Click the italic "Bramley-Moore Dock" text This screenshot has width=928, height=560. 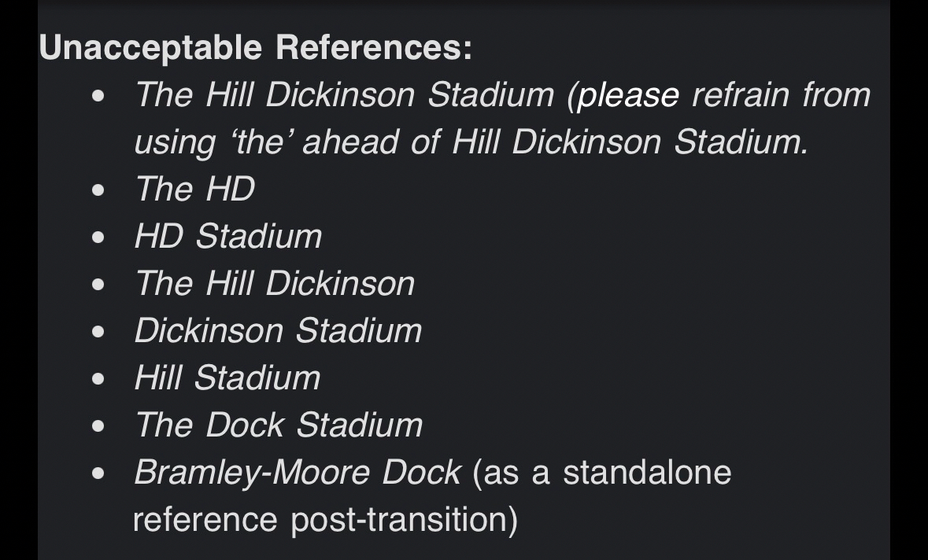pyautogui.click(x=297, y=473)
